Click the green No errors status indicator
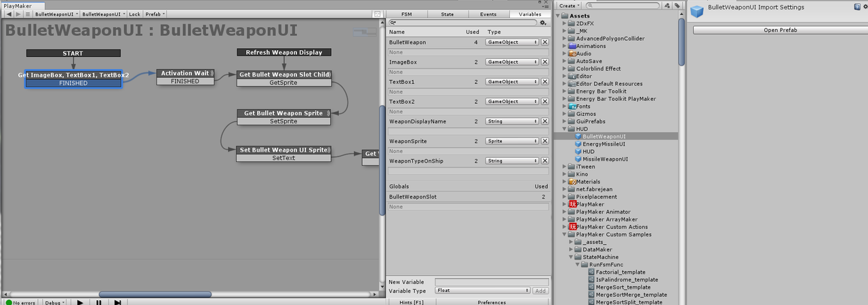 tap(20, 302)
